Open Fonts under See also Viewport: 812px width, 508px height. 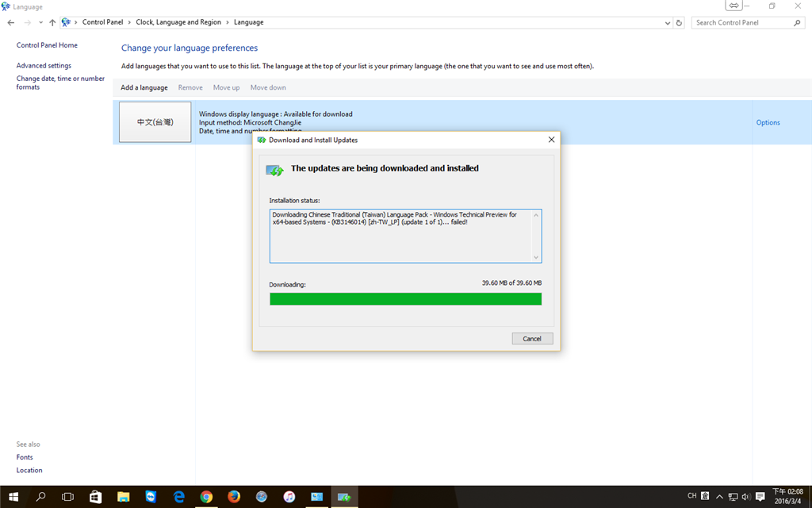point(25,457)
